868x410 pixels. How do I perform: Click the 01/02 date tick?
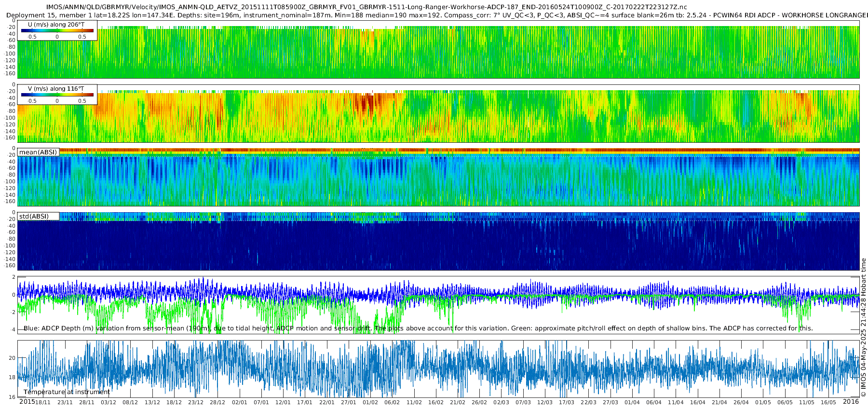pos(370,402)
